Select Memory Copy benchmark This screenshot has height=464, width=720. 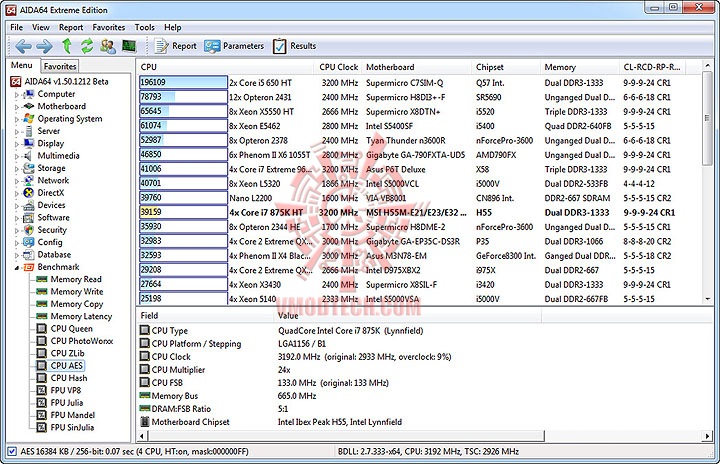pos(77,304)
